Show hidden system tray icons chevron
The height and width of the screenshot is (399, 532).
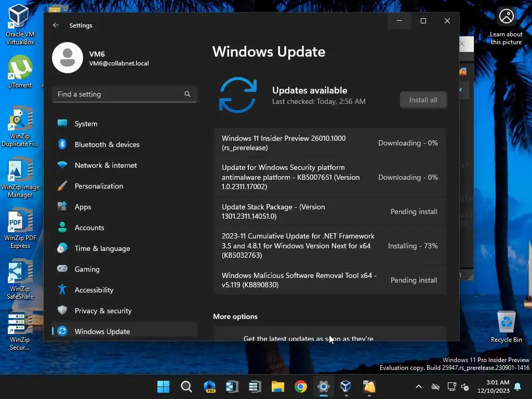[419, 387]
